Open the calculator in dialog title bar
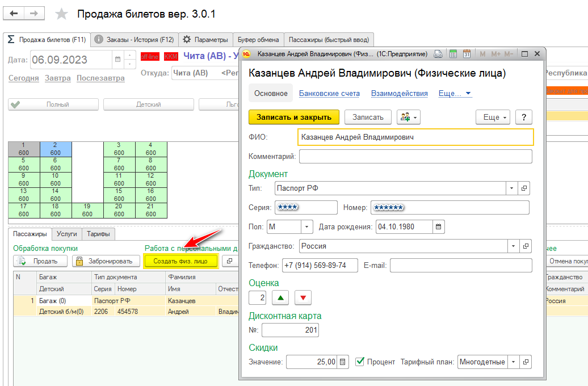Image resolution: width=588 pixels, height=386 pixels. coord(453,54)
